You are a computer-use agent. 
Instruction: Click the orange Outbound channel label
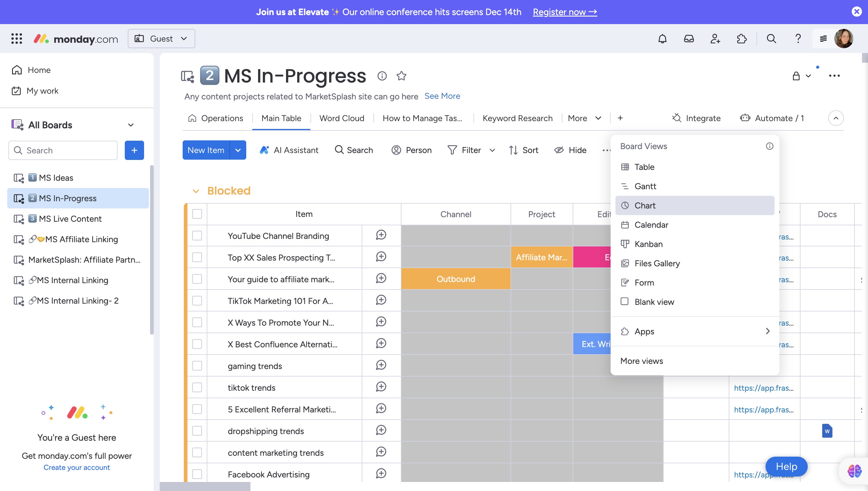pyautogui.click(x=455, y=279)
